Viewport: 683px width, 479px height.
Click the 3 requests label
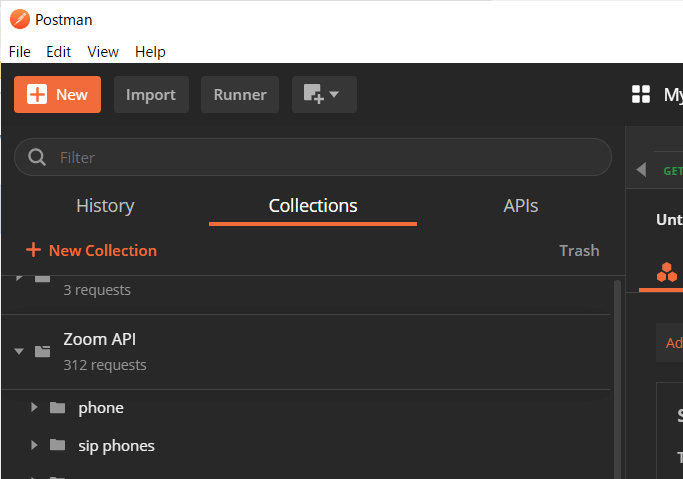(97, 290)
